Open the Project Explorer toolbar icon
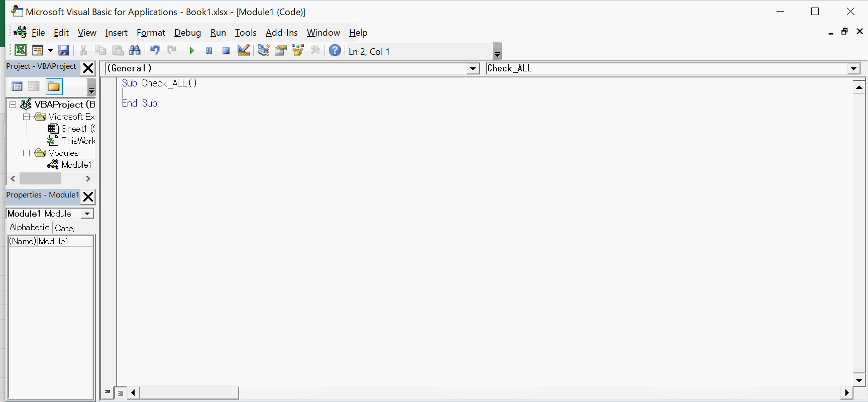 (x=264, y=50)
